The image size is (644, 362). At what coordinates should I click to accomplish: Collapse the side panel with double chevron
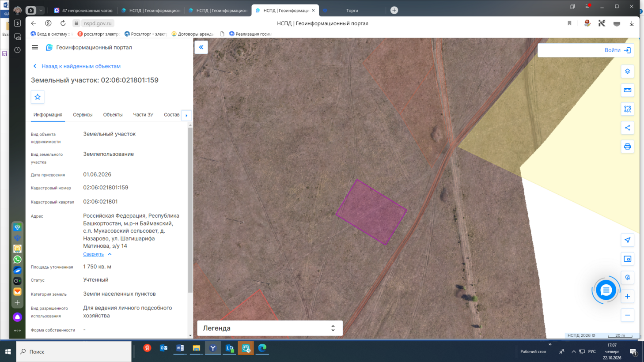[201, 47]
